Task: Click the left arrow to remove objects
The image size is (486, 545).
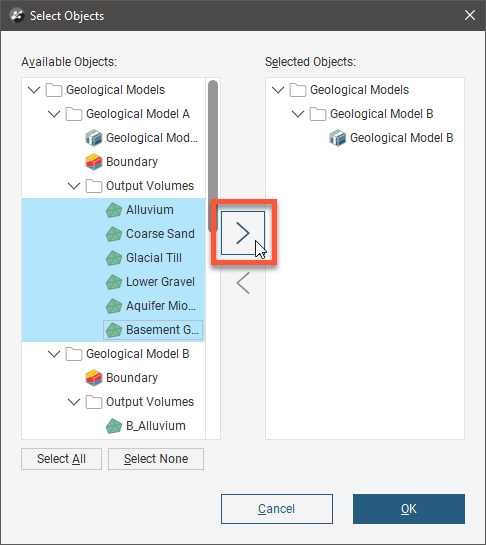Action: [x=243, y=283]
